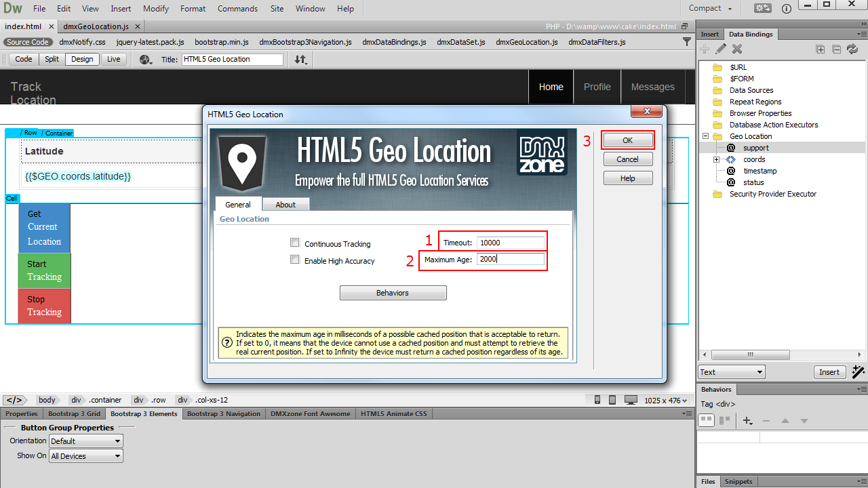Viewport: 868px width, 488px height.
Task: Open the Show On All Devices dropdown
Action: [85, 456]
